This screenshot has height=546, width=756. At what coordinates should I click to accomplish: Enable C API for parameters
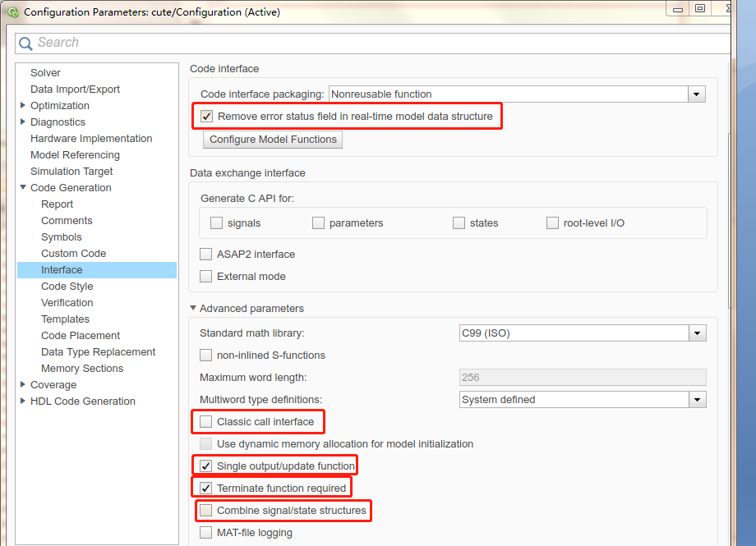pos(318,223)
